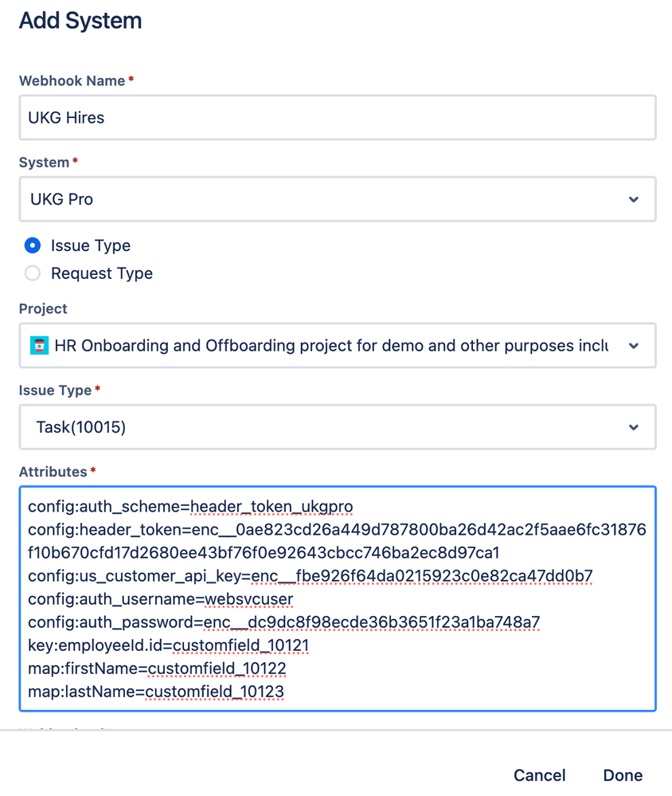Open the Project dropdown
The image size is (672, 796).
pyautogui.click(x=338, y=345)
